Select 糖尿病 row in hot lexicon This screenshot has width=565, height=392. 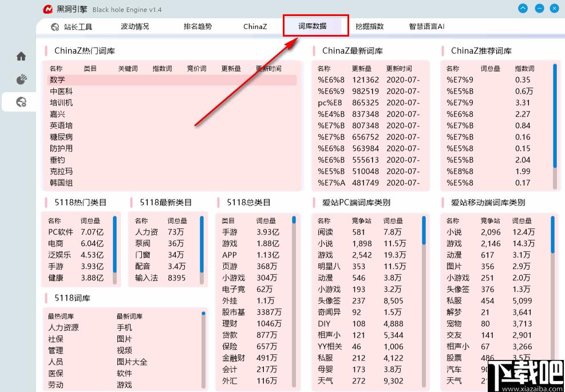click(x=172, y=137)
